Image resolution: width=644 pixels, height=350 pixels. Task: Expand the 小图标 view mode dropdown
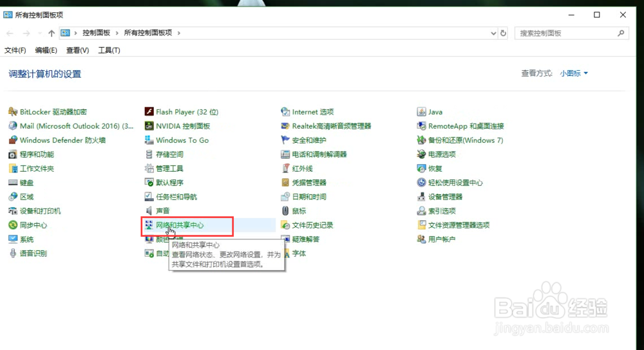[x=574, y=73]
